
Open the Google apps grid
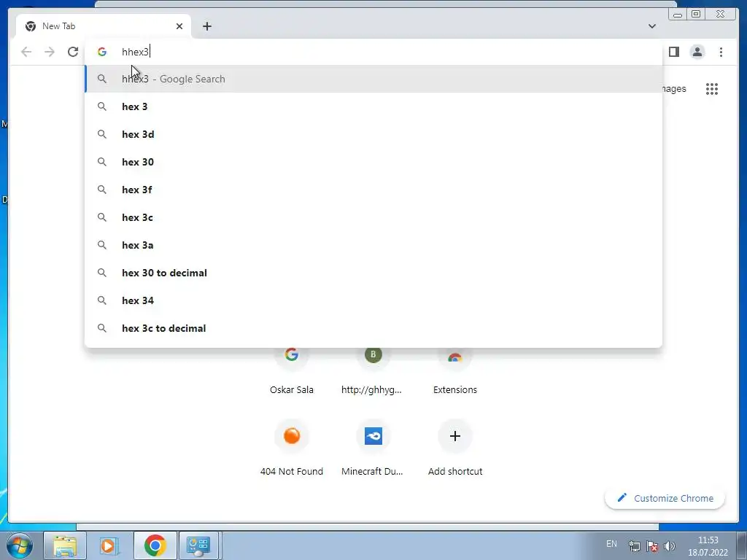(712, 89)
